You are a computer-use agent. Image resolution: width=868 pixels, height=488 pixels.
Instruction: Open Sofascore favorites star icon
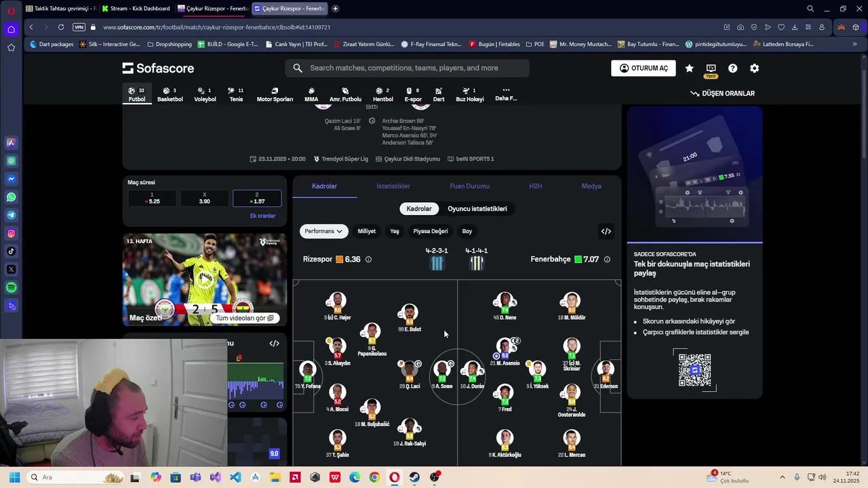click(x=689, y=68)
